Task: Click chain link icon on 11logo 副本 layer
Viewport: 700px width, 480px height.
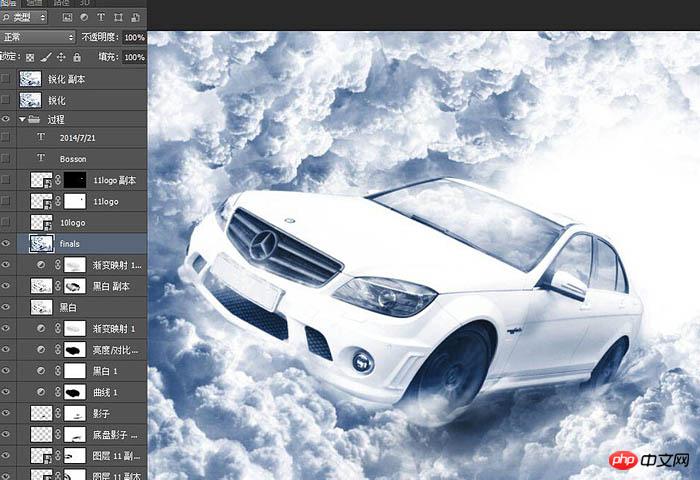Action: coord(58,180)
